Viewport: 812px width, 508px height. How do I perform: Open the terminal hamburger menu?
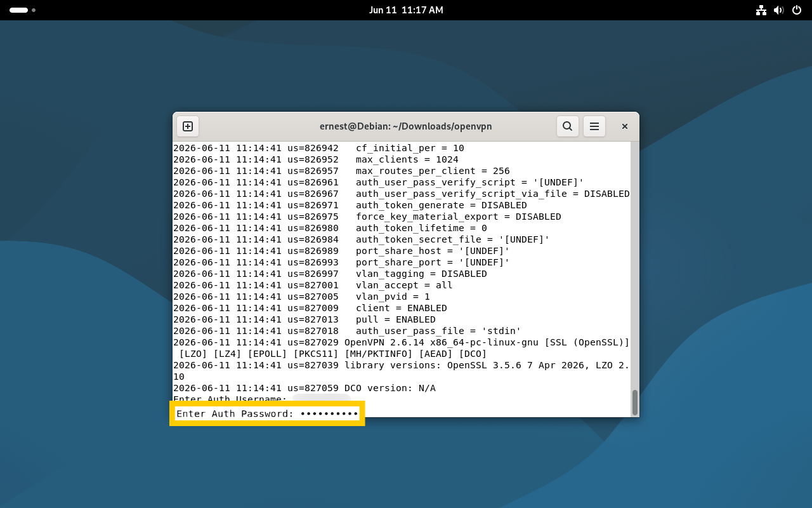coord(594,126)
